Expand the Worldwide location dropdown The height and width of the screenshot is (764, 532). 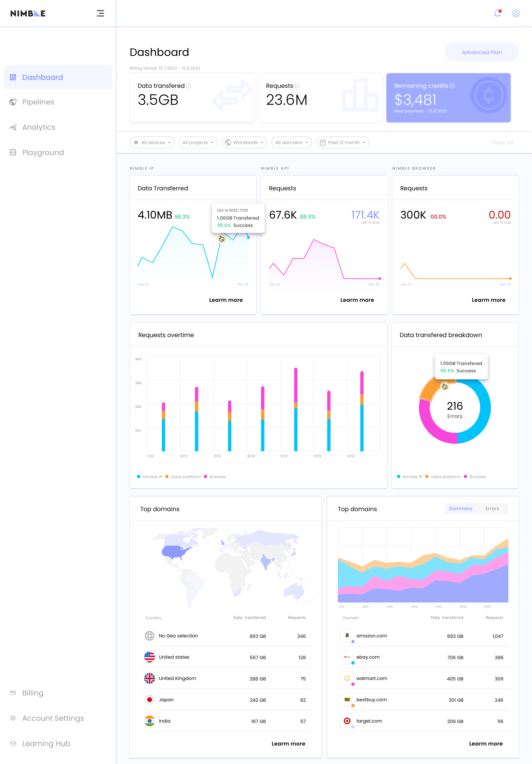[244, 142]
